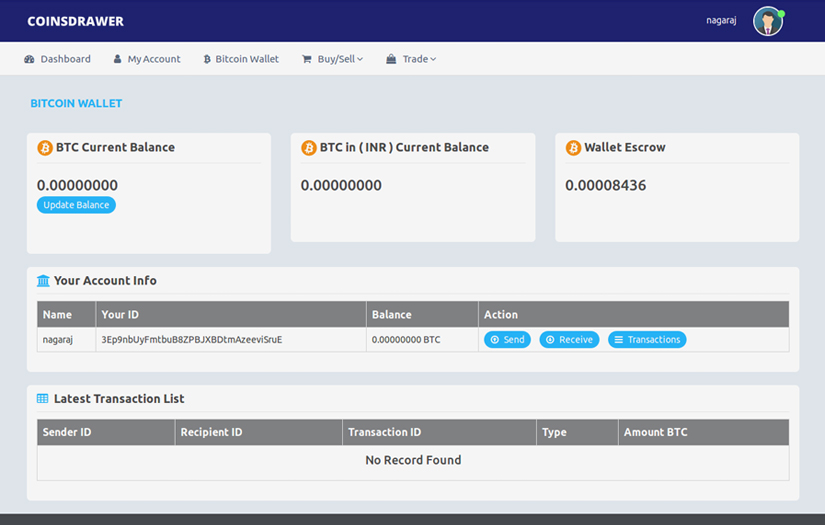Click the BTC in (INR) bitcoin icon
The image size is (825, 525).
click(309, 148)
